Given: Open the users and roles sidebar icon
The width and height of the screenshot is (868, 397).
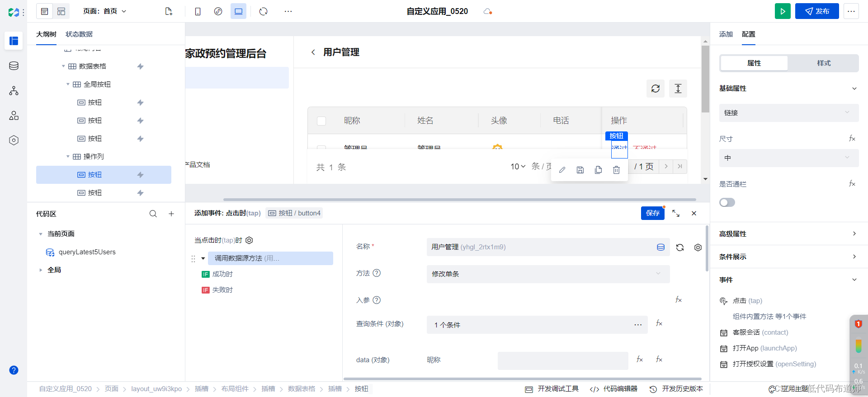Looking at the screenshot, I should tap(14, 116).
